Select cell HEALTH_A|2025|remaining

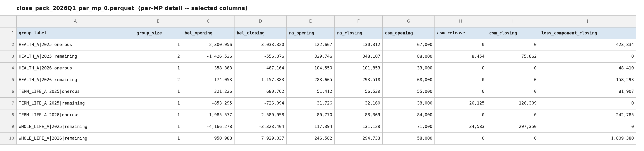[75, 57]
